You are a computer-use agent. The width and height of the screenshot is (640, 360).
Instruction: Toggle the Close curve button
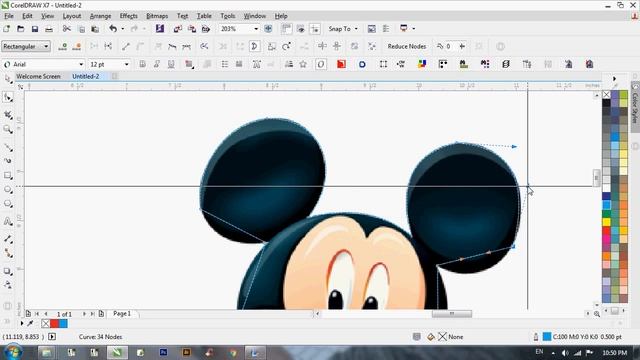(x=254, y=47)
